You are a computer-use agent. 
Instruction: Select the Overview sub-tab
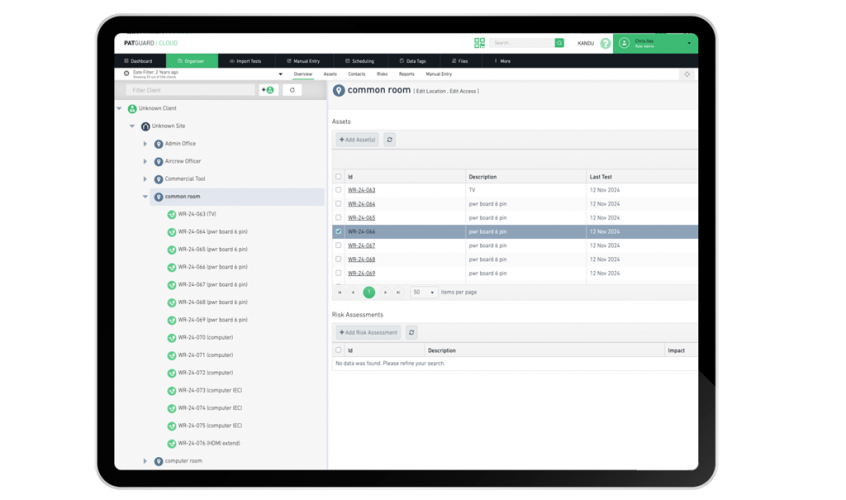[x=303, y=74]
